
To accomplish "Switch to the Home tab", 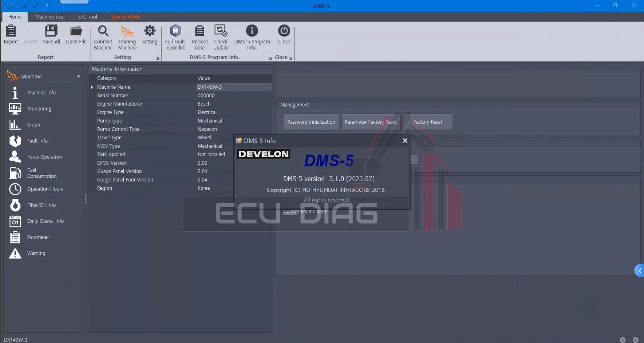I will point(15,17).
